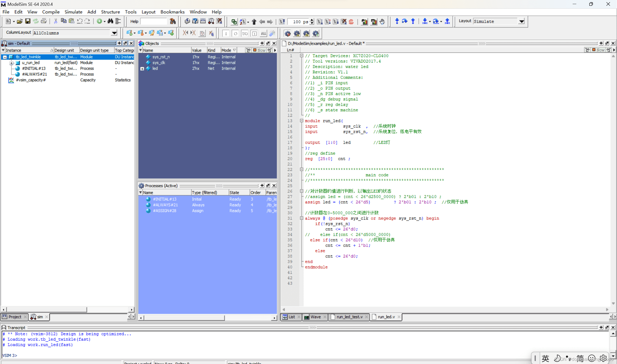Break the running simulation
This screenshot has width=617, height=364.
[x=344, y=22]
